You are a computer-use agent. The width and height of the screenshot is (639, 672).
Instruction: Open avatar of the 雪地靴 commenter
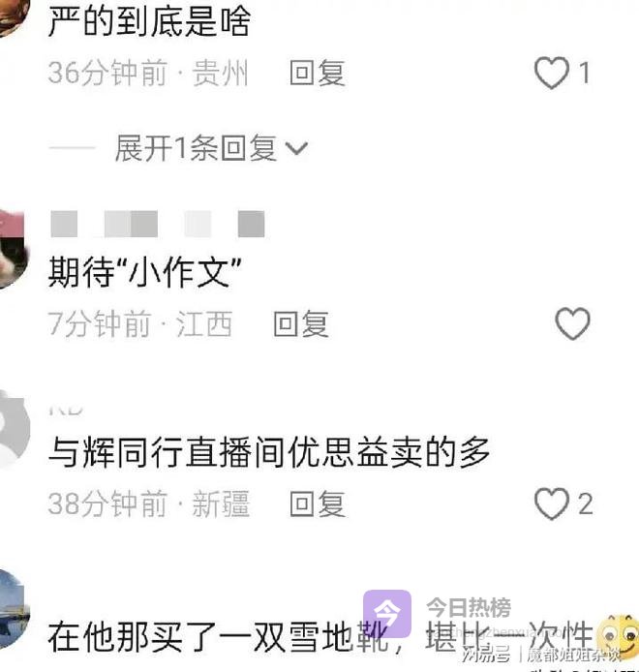[13, 609]
